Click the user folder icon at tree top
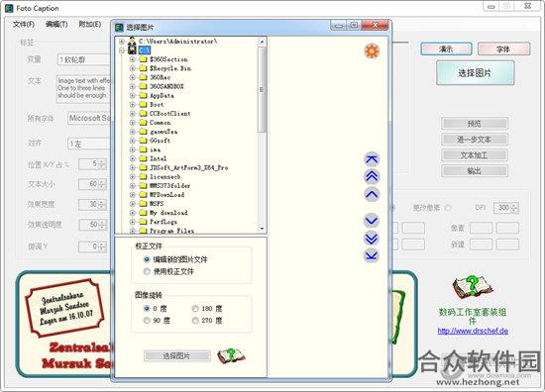Screen dimensions: 545x392 tap(133, 41)
